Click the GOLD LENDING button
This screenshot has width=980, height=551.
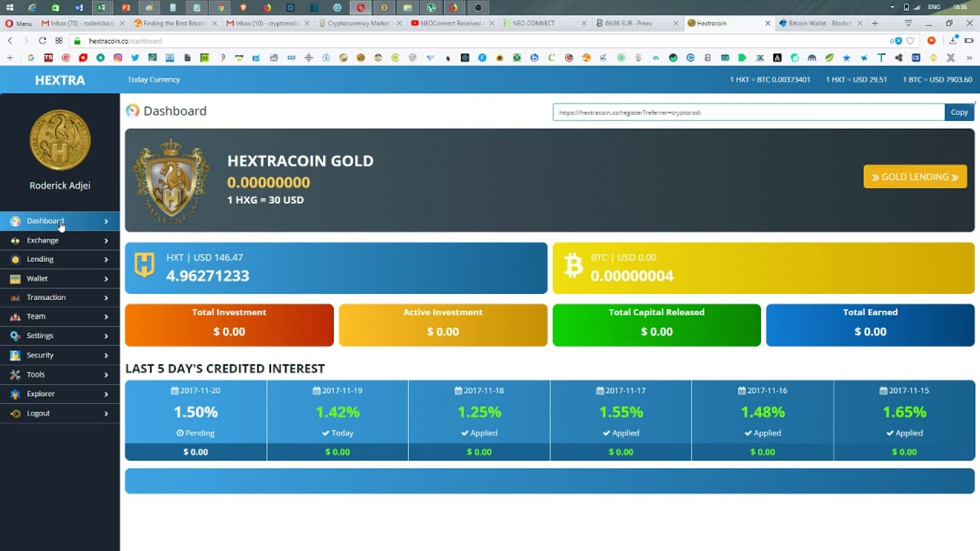click(x=915, y=177)
